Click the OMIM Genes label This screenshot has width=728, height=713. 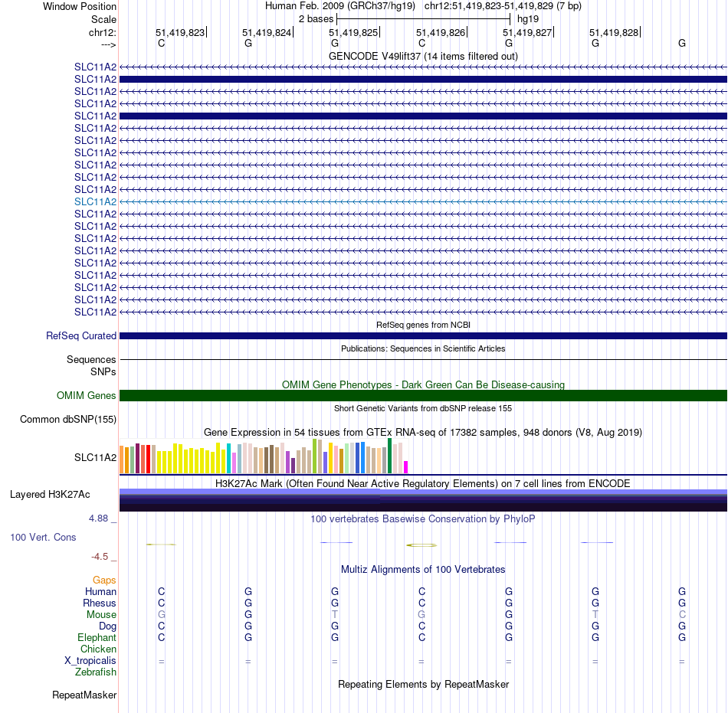[86, 396]
